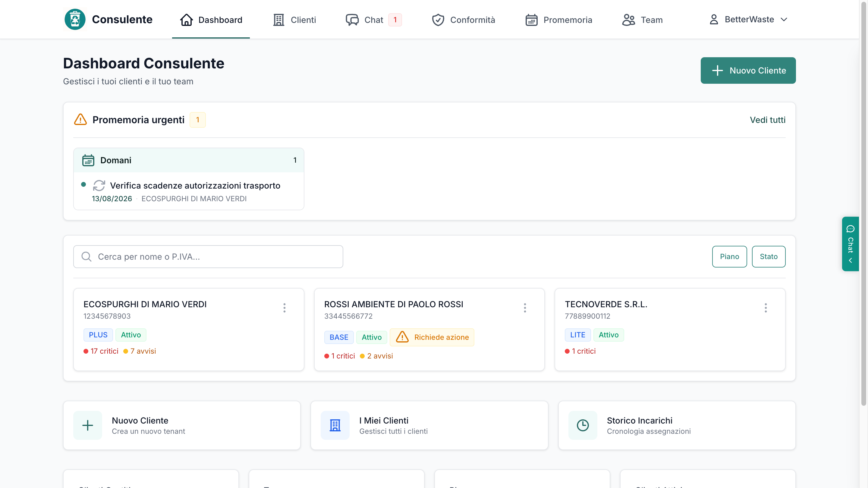Click the Promemoria urgenti count badge
The height and width of the screenshot is (488, 868).
pyautogui.click(x=197, y=120)
